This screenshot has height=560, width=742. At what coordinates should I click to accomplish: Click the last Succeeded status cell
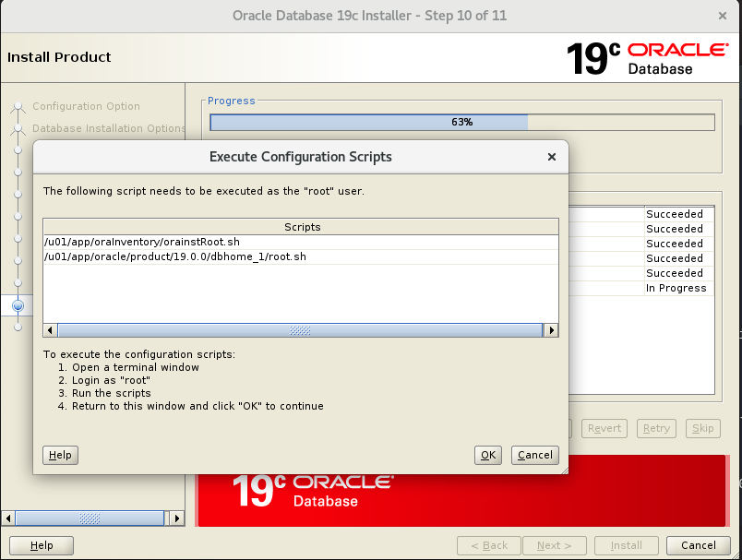[678, 273]
